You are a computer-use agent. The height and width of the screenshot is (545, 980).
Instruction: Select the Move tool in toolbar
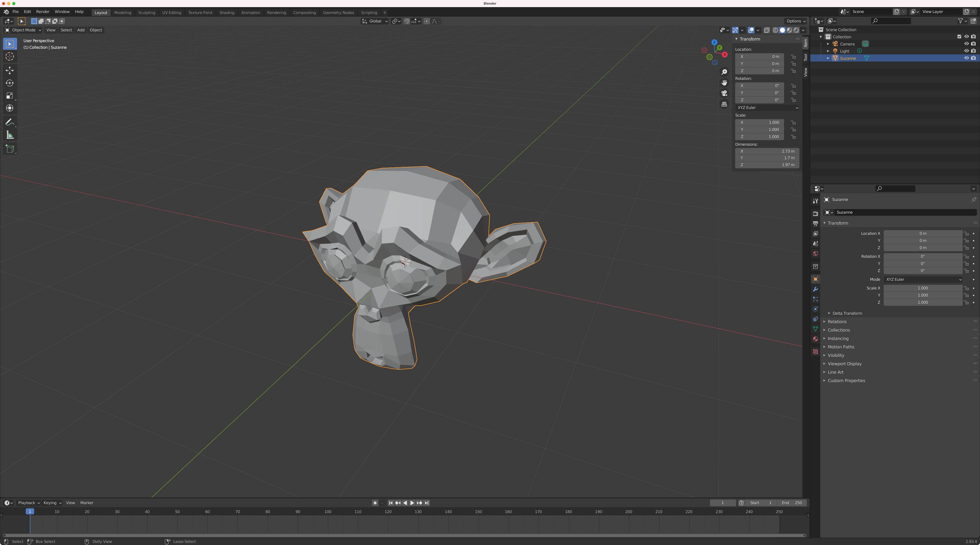pos(10,70)
